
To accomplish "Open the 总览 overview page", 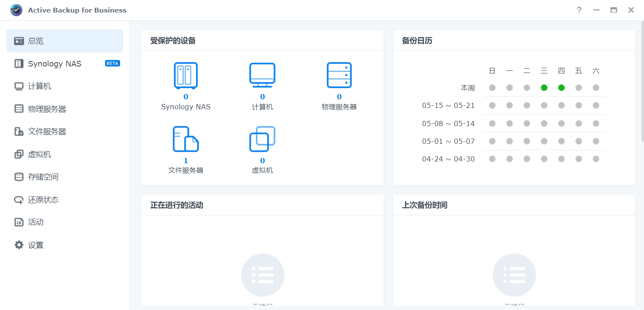I will (65, 41).
